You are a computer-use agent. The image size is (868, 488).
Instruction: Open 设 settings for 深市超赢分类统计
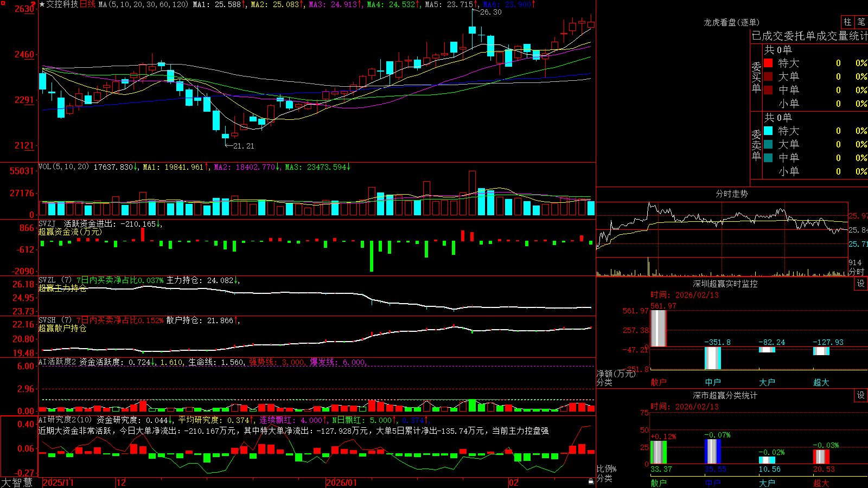(x=861, y=395)
